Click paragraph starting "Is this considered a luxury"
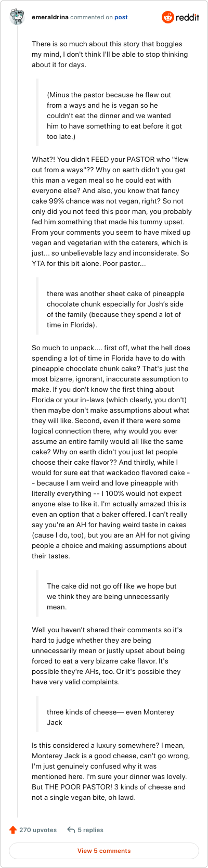Image resolution: width=208 pixels, height=868 pixels. 109,771
